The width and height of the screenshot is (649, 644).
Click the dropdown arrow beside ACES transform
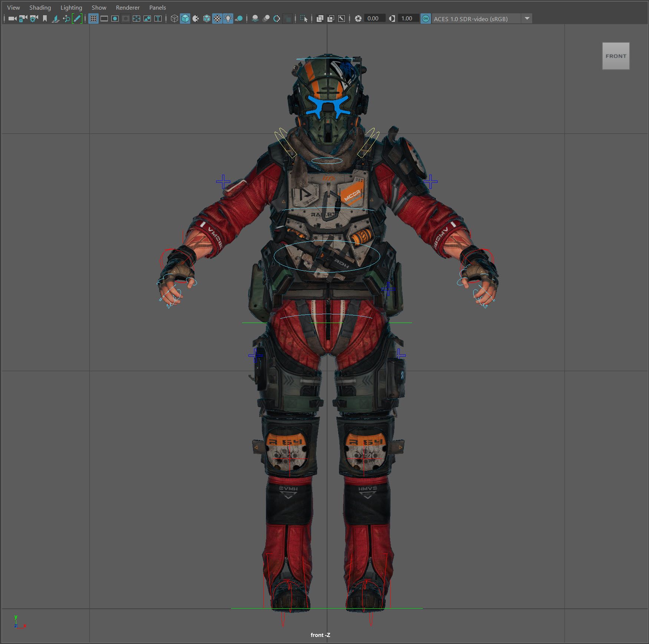527,19
